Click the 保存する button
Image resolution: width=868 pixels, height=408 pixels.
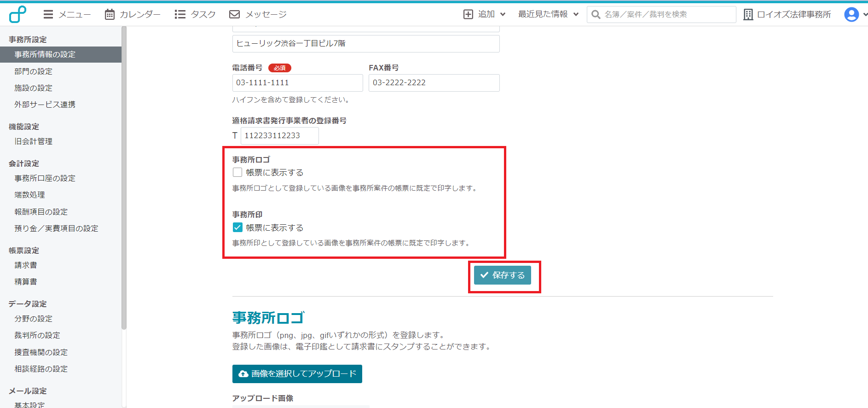click(503, 275)
